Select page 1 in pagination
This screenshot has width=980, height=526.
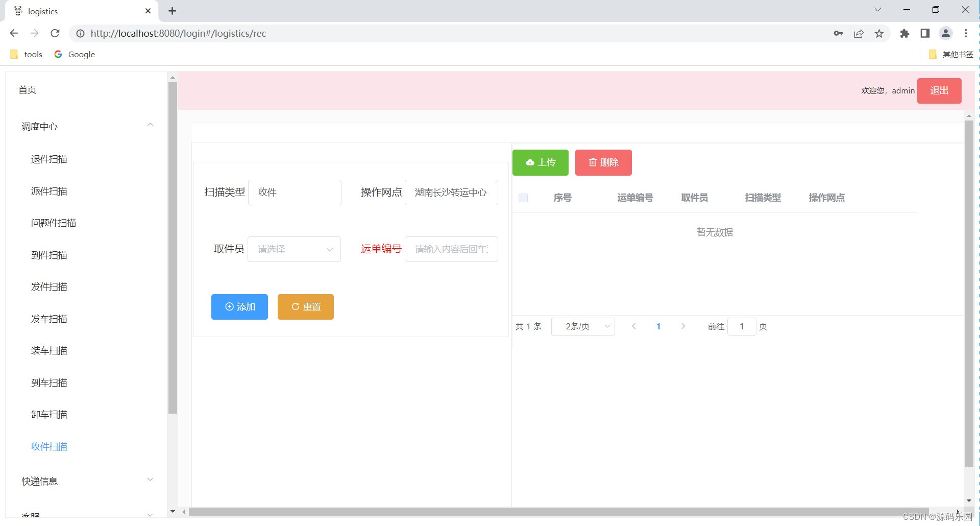[x=658, y=326]
